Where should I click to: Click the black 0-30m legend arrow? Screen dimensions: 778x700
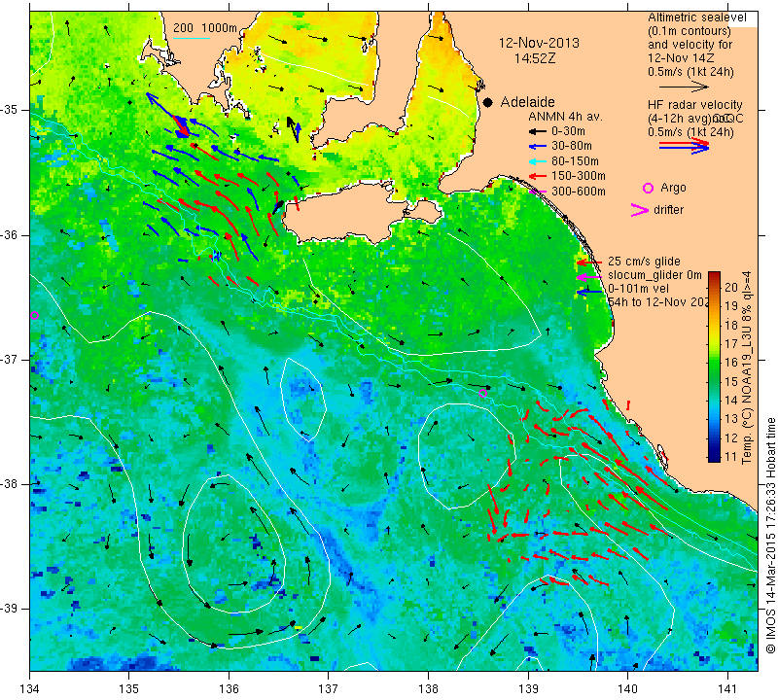click(x=537, y=131)
